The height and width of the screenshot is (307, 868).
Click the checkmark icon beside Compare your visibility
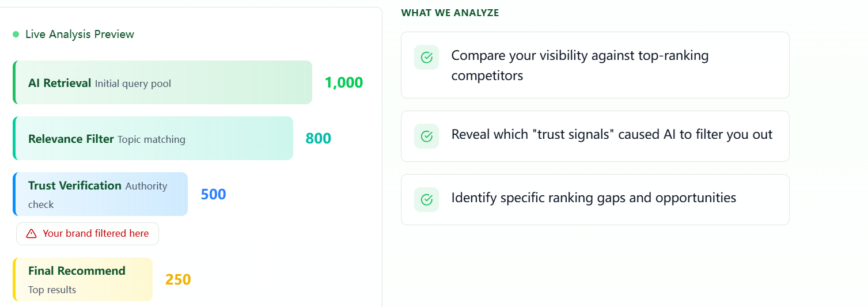(x=426, y=58)
